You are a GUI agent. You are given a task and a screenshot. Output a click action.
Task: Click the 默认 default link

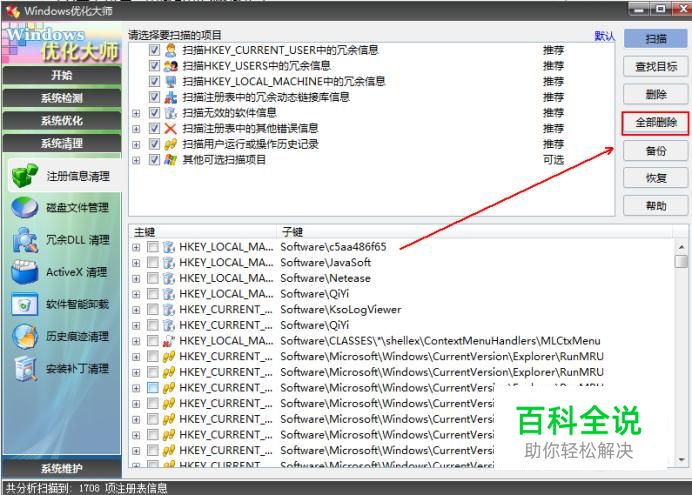(x=604, y=36)
